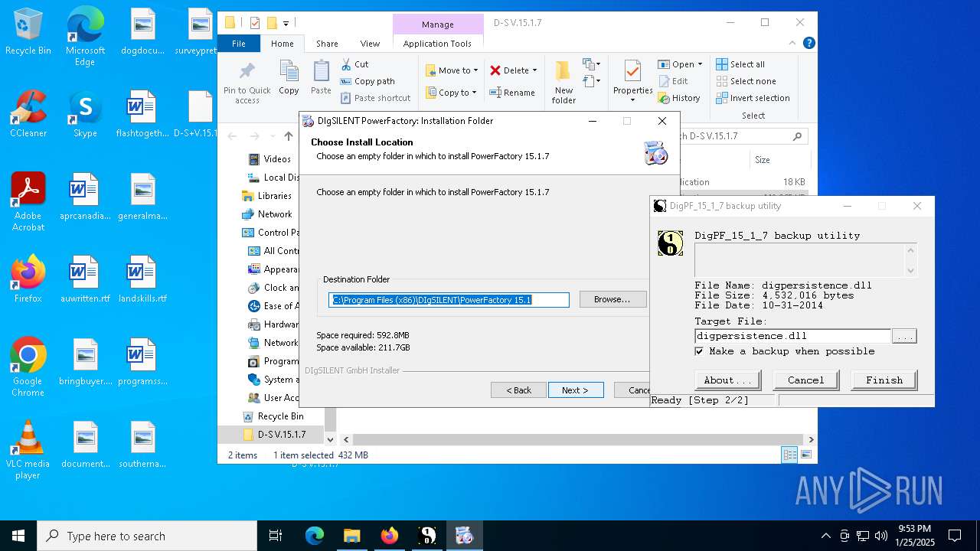Expand the Open dropdown in ribbon
Viewport: 980px width, 551px height.
pos(700,64)
